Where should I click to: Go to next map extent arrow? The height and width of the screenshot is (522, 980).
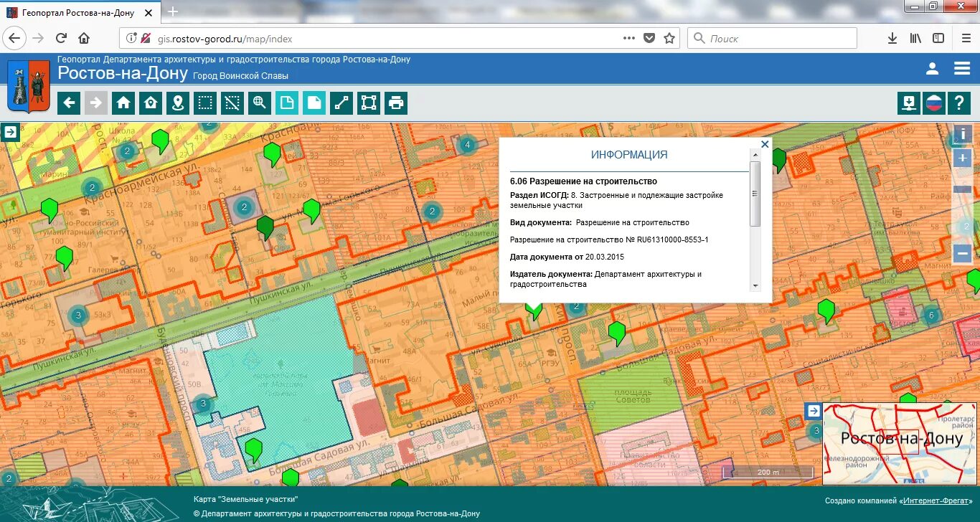click(96, 103)
